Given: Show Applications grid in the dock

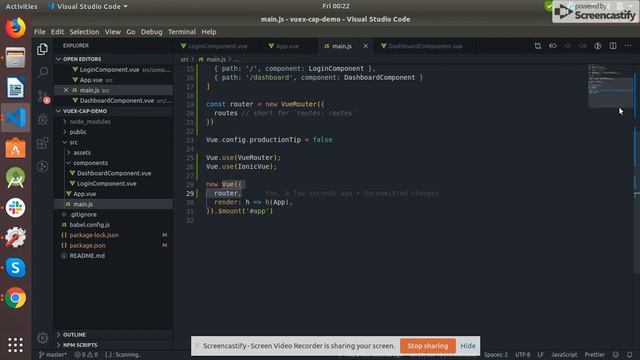Looking at the screenshot, I should [x=16, y=345].
